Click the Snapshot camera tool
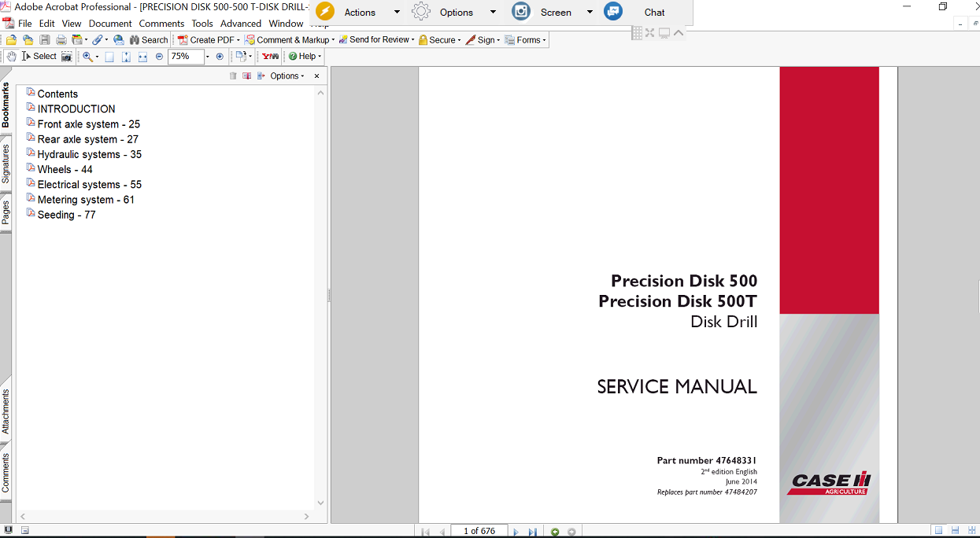 67,57
